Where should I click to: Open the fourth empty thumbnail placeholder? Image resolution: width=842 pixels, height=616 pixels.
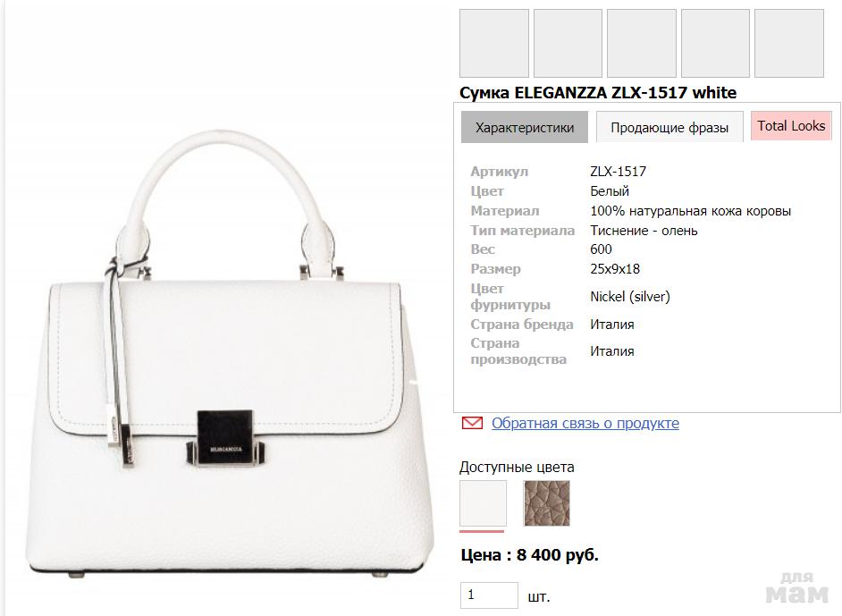[x=715, y=43]
